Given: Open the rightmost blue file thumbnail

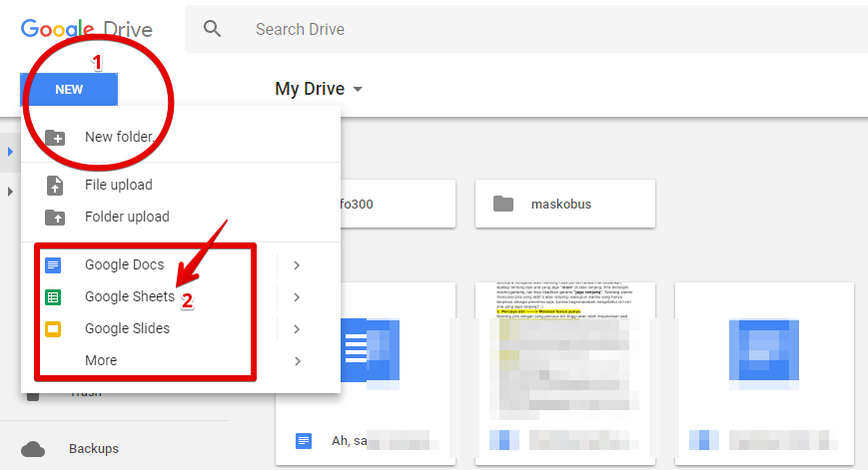Looking at the screenshot, I should click(x=764, y=349).
